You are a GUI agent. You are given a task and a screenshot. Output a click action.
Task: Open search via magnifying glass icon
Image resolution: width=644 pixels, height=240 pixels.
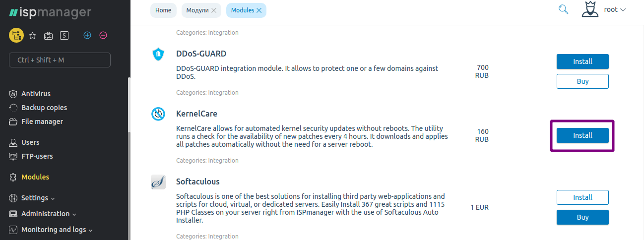tap(563, 9)
